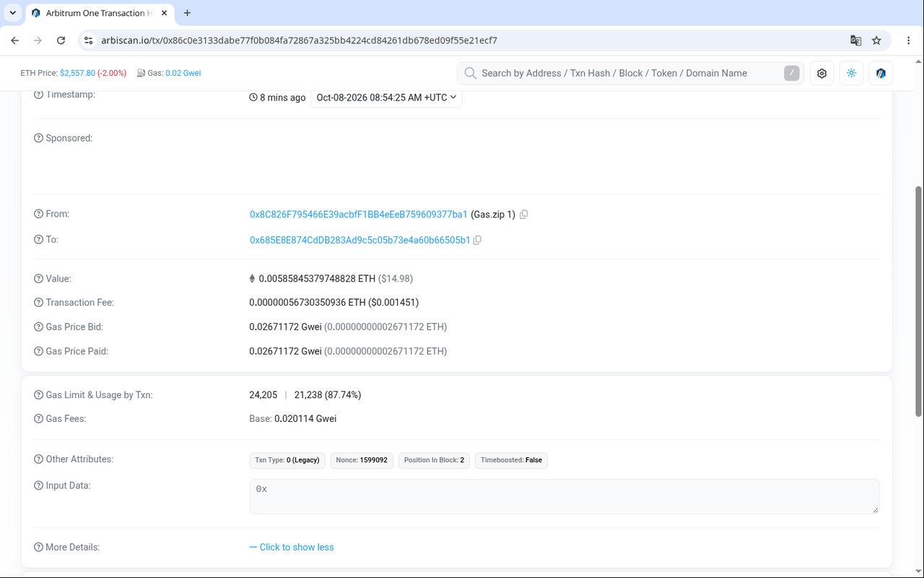Click the Transaction Fee help icon
924x578 pixels.
(x=39, y=303)
